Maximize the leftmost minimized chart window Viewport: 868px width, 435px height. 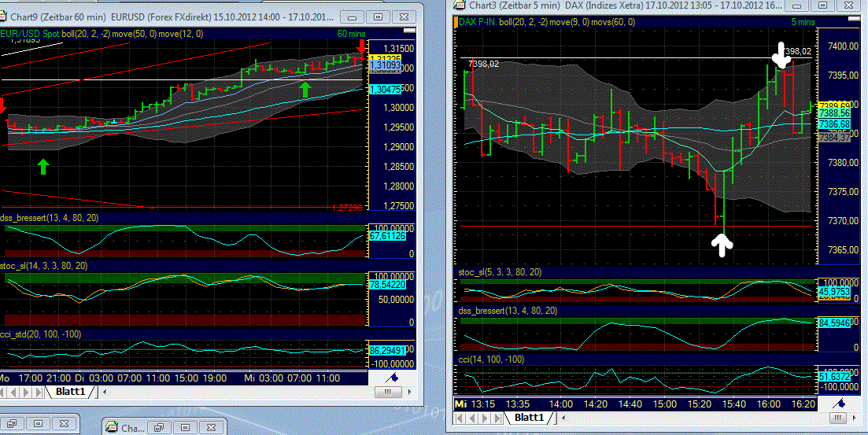39,423
